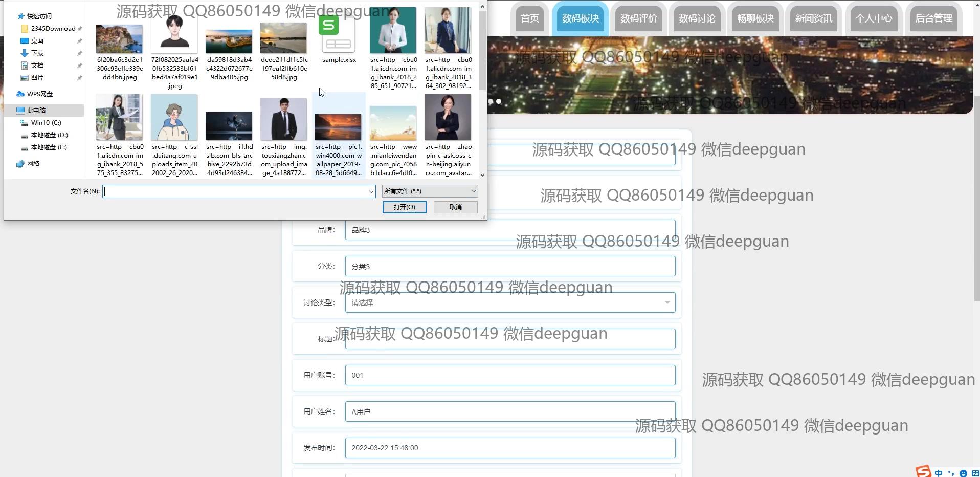The height and width of the screenshot is (477, 980).
Task: Open the 下载 downloads folder
Action: 37,53
